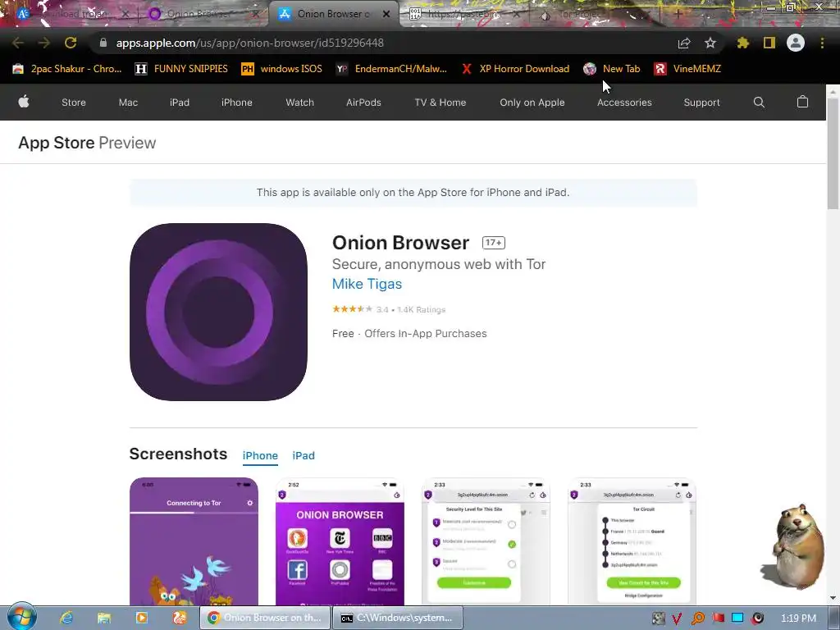The image size is (840, 630).
Task: Close the active Onion Browser tab
Action: point(386,14)
